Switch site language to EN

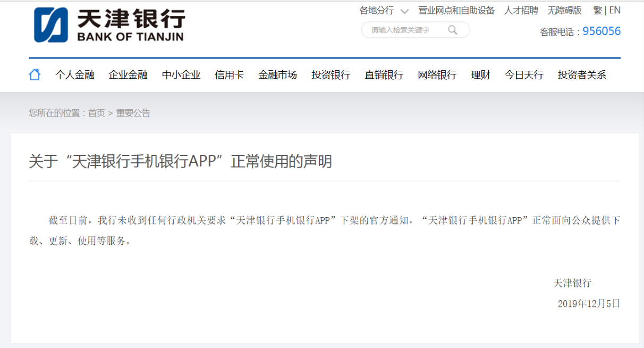point(615,10)
